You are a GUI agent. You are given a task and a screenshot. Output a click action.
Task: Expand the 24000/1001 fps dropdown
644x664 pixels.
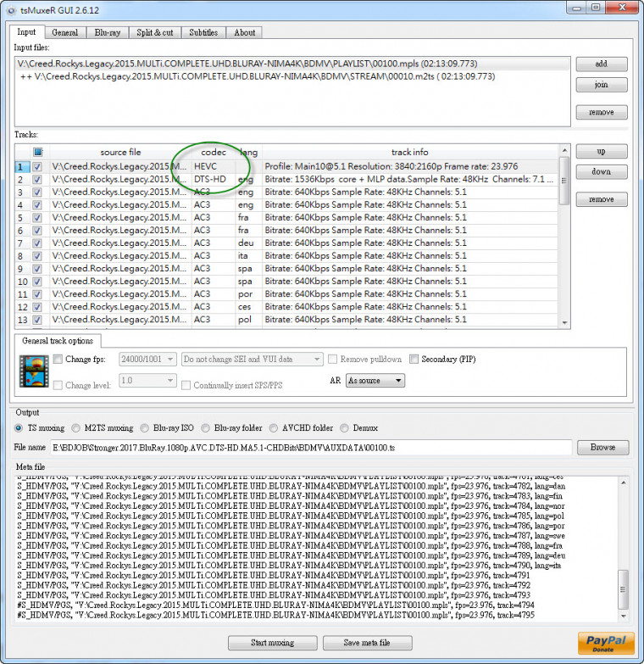point(147,360)
